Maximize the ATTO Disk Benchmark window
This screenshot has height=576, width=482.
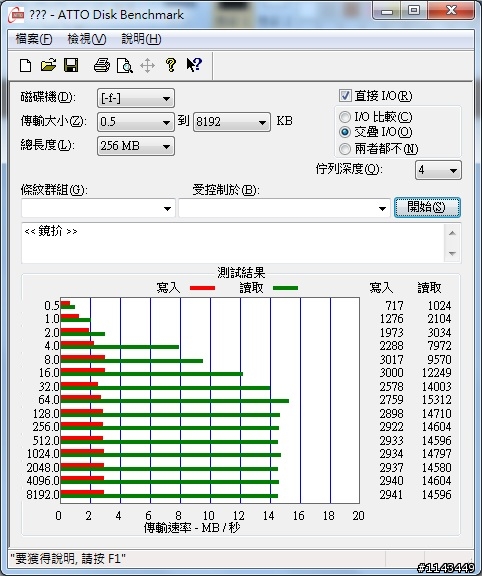[x=414, y=11]
